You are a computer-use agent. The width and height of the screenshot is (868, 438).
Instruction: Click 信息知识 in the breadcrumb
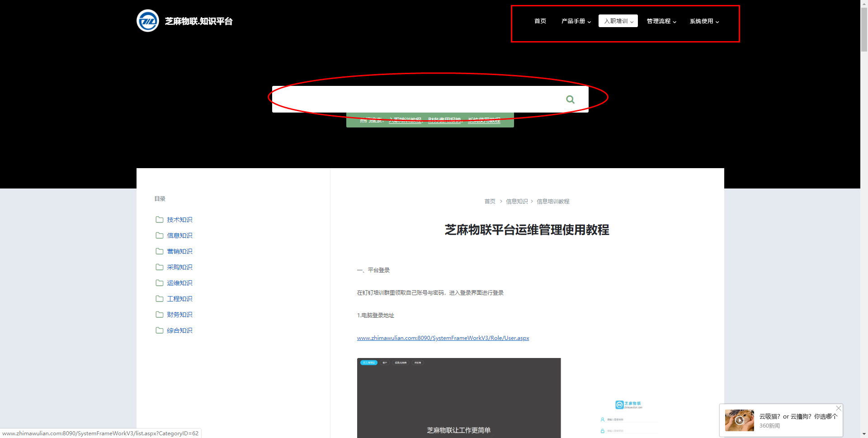click(516, 202)
